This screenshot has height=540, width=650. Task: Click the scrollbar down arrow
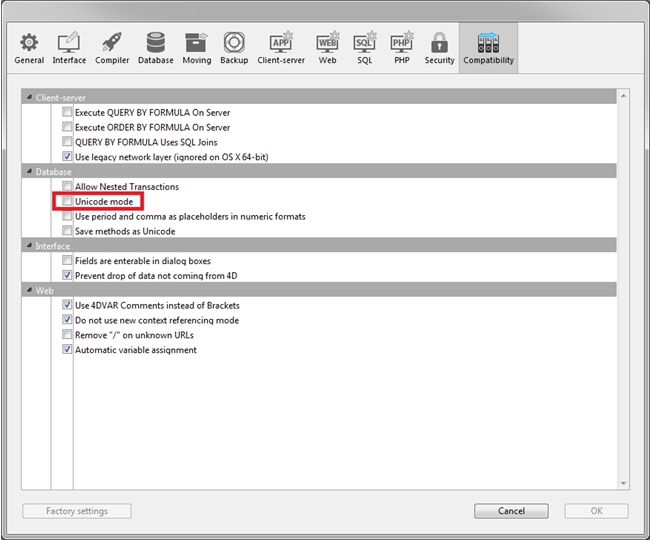coord(624,484)
